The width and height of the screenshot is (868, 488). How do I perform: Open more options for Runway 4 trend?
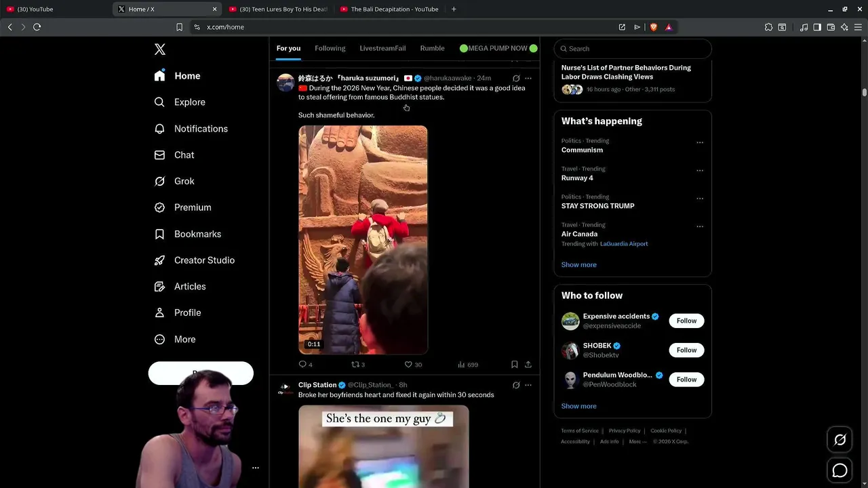pos(700,171)
